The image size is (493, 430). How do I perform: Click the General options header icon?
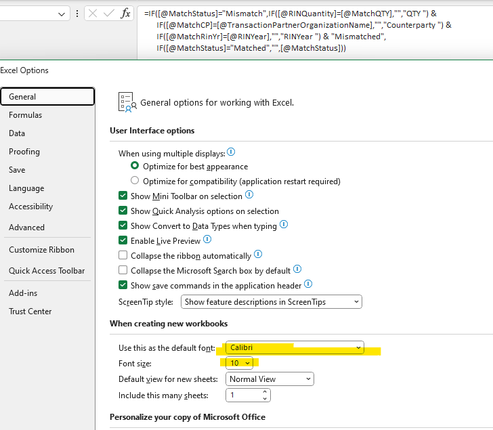(127, 102)
